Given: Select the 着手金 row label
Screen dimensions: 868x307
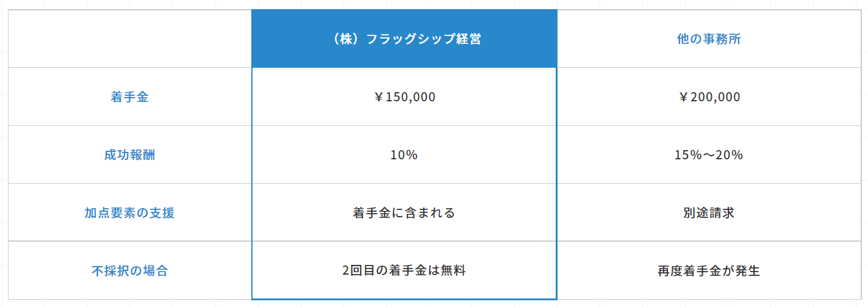Looking at the screenshot, I should click(129, 97).
